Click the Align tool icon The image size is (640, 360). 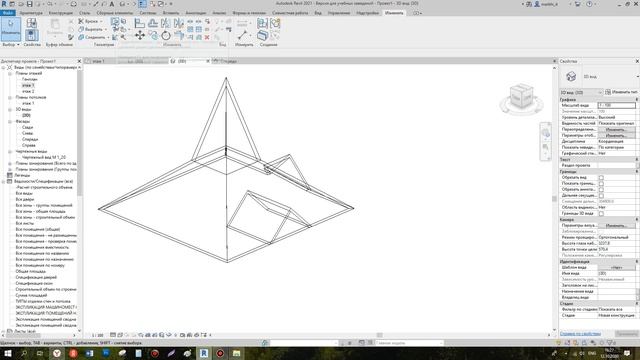140,24
